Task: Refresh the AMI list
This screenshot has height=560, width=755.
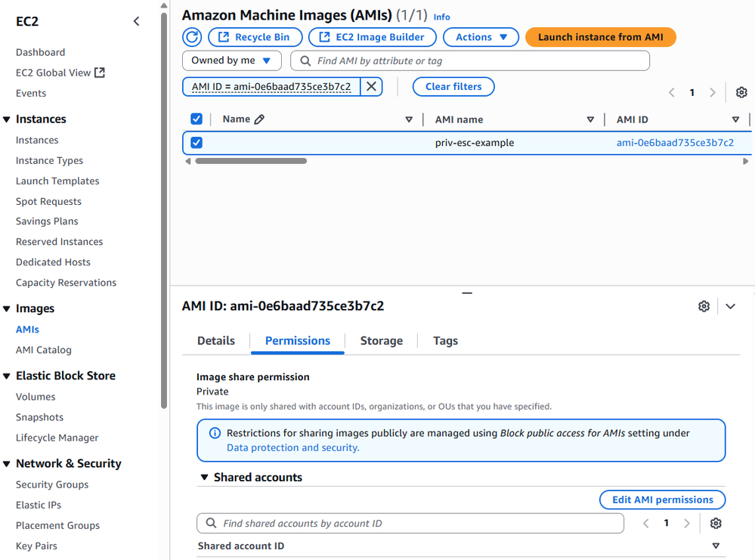Action: coord(192,37)
